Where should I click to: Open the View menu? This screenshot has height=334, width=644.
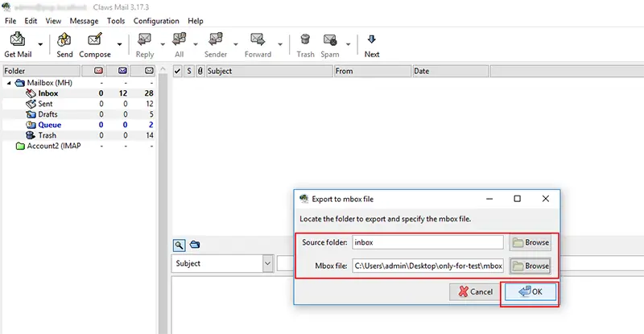pos(53,21)
